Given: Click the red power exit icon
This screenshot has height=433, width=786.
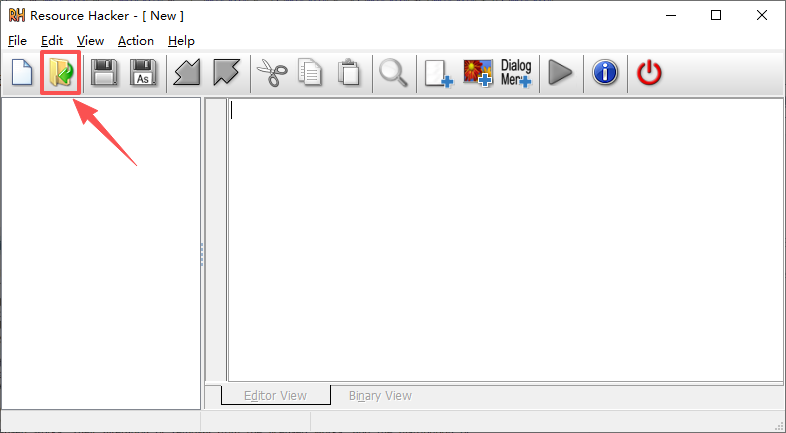Looking at the screenshot, I should pyautogui.click(x=649, y=73).
